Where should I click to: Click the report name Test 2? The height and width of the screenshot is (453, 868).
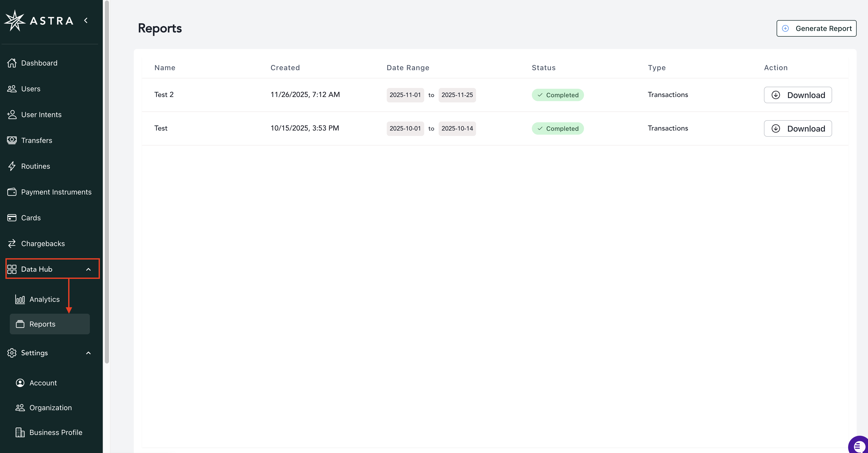coord(164,95)
